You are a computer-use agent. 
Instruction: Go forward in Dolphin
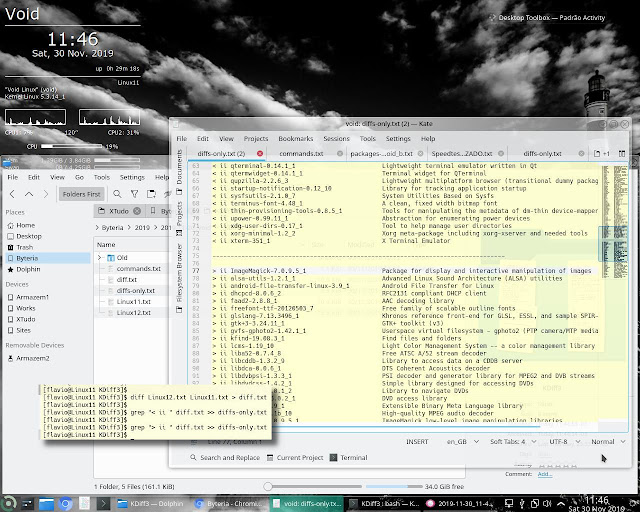[x=46, y=194]
